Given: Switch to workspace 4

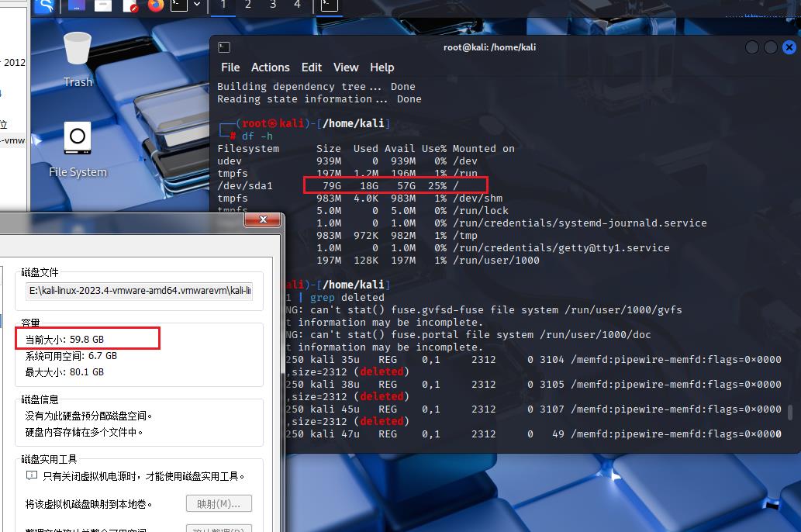Looking at the screenshot, I should coord(297,5).
